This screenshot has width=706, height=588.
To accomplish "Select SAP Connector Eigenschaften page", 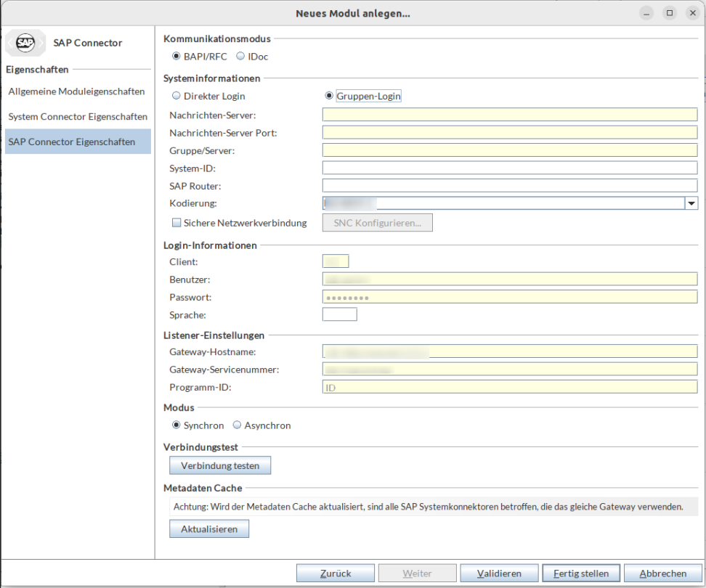I will point(72,142).
